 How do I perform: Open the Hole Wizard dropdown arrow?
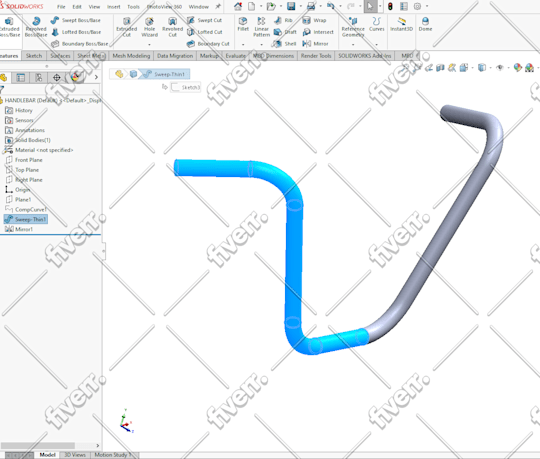[149, 44]
